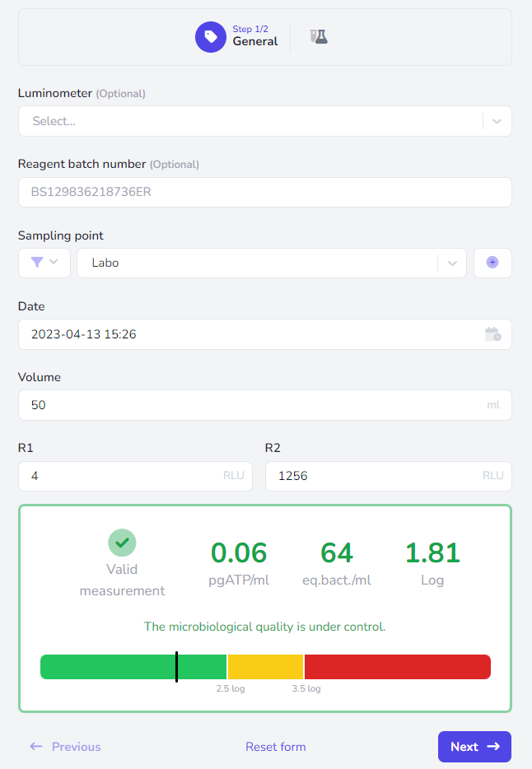Click the Reagent batch number field

pyautogui.click(x=265, y=192)
